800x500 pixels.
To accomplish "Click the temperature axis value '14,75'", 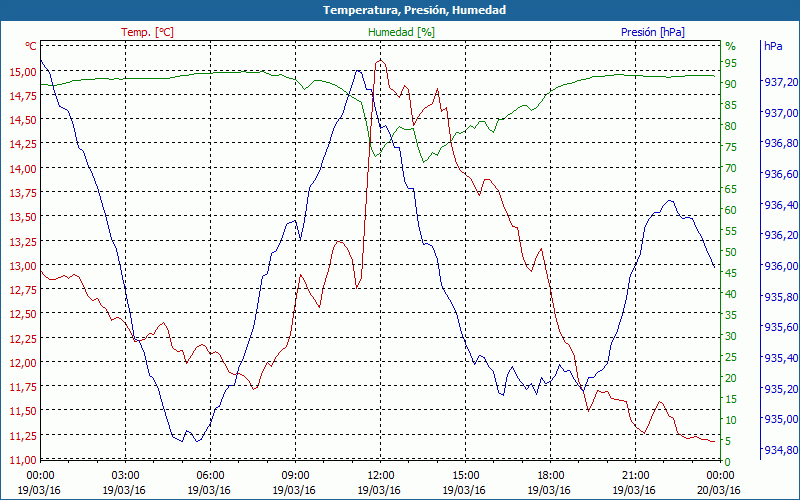I will [x=23, y=95].
